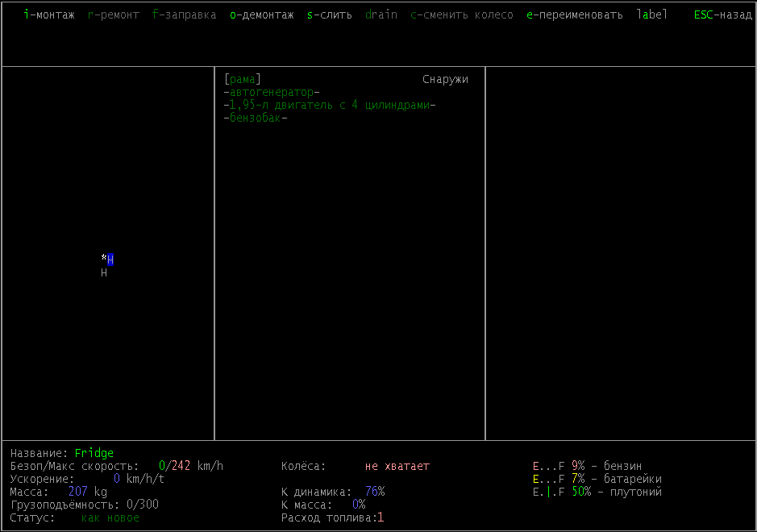Viewport: 757px width, 532px height.
Task: Select the r-ремонт repair command
Action: click(x=114, y=15)
